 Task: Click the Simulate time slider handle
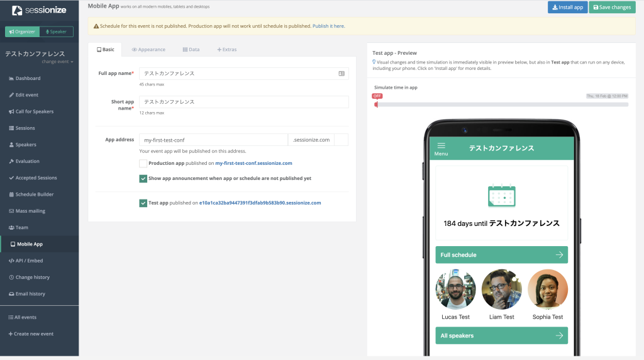coord(376,104)
